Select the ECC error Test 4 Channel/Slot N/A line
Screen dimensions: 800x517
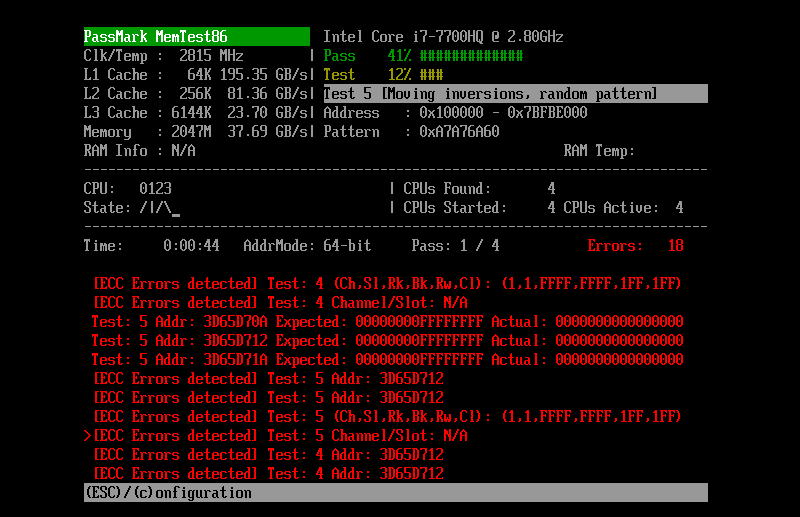[281, 303]
